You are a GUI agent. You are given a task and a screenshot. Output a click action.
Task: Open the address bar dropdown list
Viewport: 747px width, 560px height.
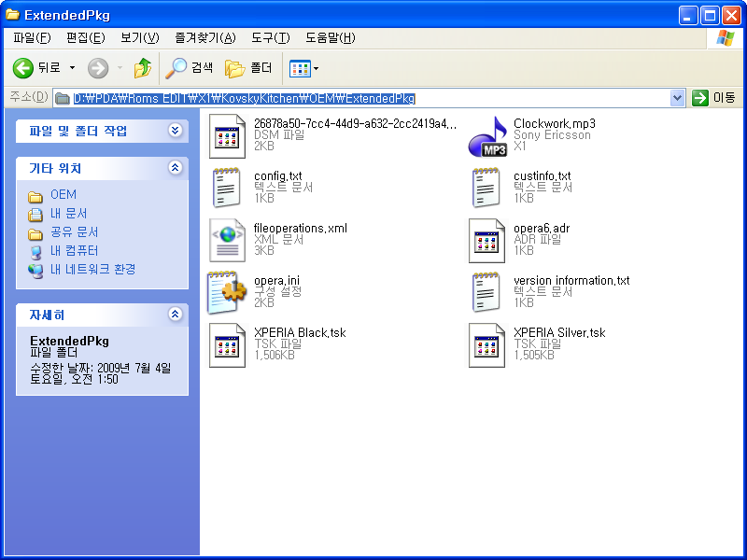[678, 97]
